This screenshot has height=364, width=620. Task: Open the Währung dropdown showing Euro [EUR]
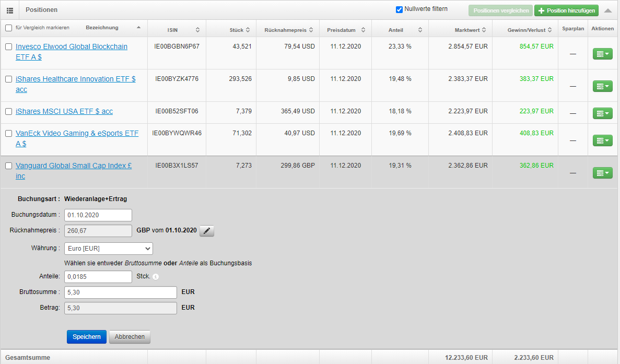point(108,249)
